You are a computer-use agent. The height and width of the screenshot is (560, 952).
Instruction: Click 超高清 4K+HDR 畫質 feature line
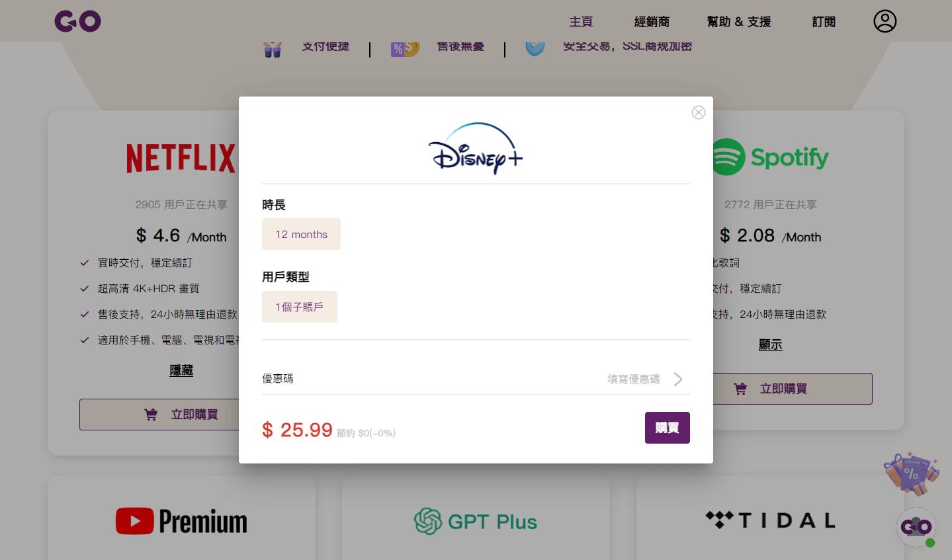pos(148,288)
